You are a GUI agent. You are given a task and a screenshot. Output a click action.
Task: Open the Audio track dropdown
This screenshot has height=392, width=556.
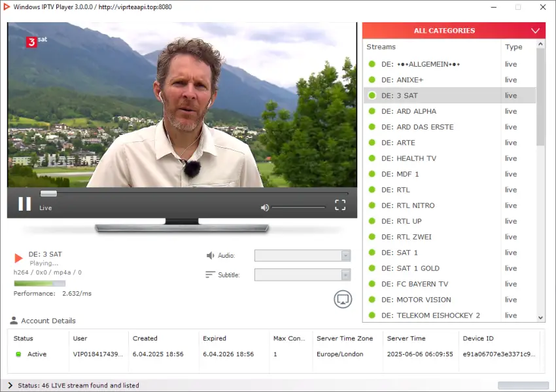click(302, 255)
